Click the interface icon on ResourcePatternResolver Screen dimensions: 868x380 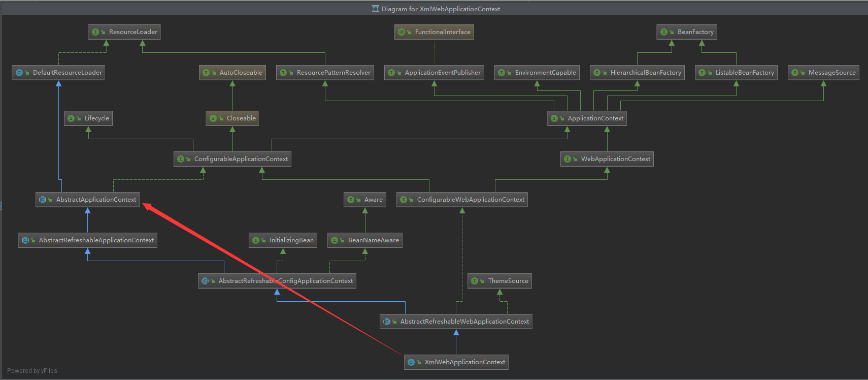pyautogui.click(x=283, y=73)
